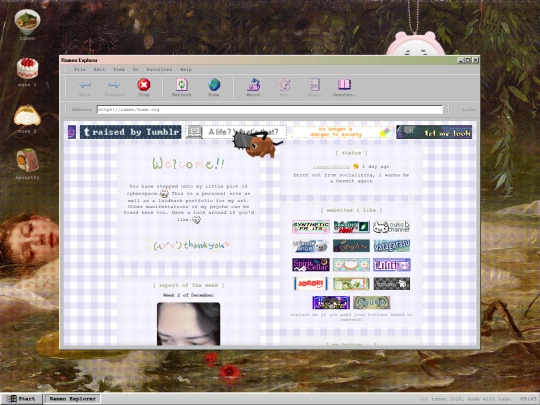Open the green leaves site button
Screen dimensions: 540x405
(351, 284)
